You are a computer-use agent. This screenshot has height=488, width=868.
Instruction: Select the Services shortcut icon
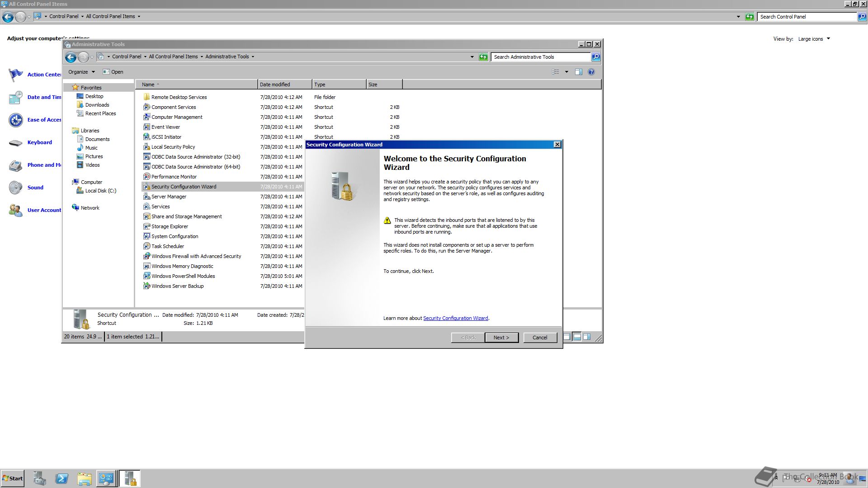(x=146, y=206)
